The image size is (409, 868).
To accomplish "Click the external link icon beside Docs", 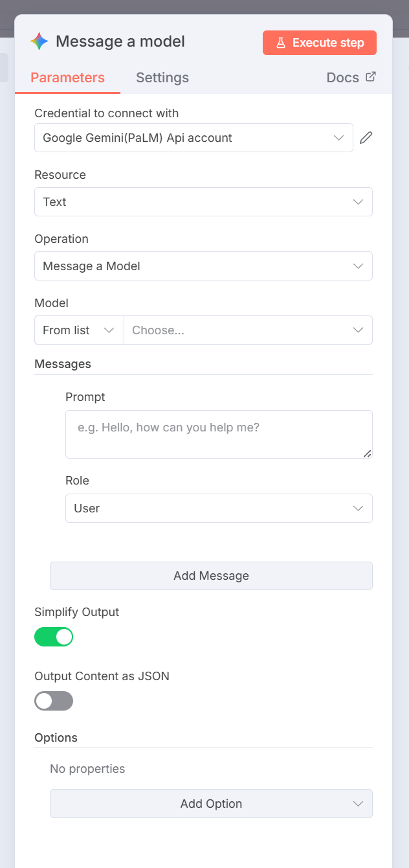I will click(x=371, y=76).
